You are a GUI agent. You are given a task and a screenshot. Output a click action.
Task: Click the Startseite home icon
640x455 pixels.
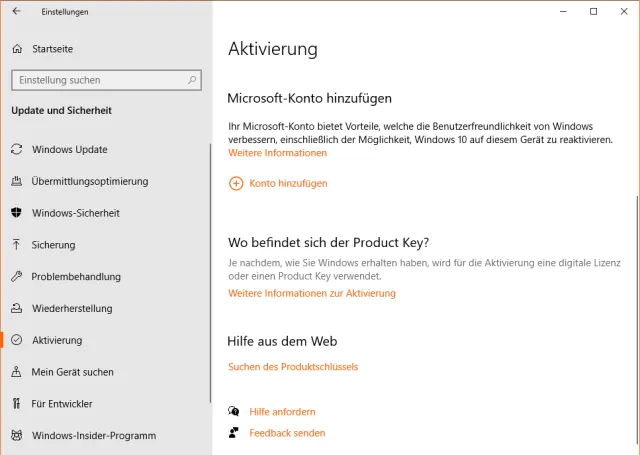(x=16, y=48)
